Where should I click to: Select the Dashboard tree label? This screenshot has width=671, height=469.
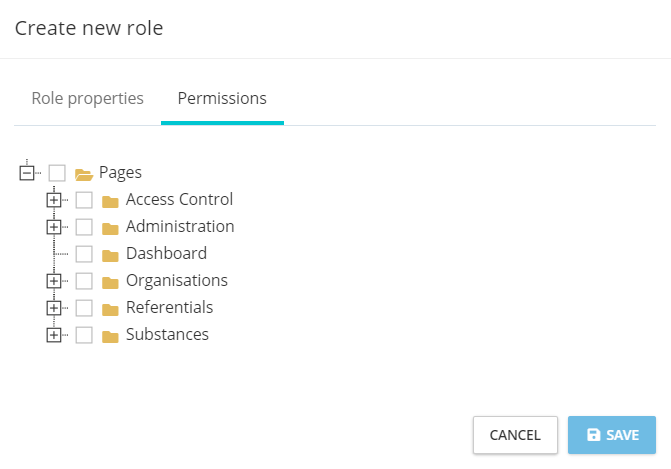click(x=166, y=254)
